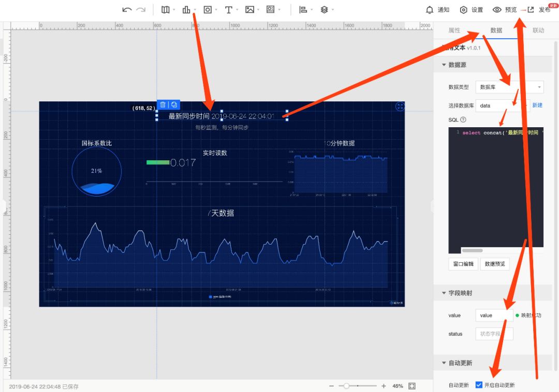The width and height of the screenshot is (559, 392).
Task: Click the 新建 database link
Action: [537, 105]
